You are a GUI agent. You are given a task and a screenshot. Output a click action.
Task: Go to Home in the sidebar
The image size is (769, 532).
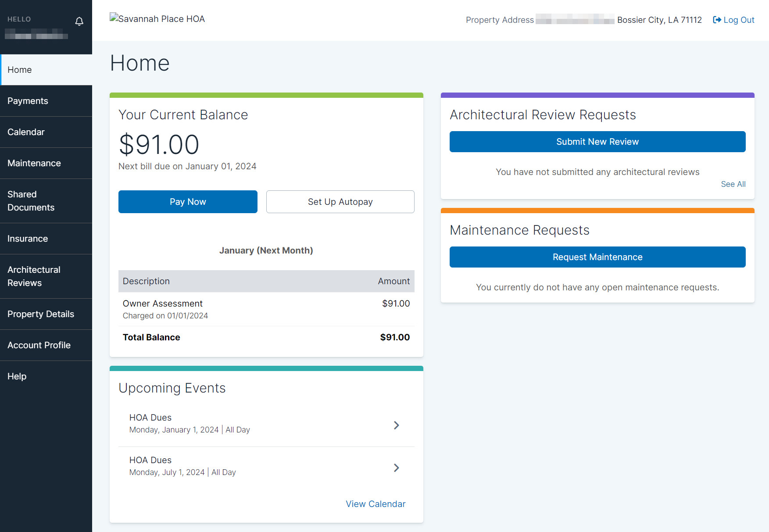(x=46, y=70)
